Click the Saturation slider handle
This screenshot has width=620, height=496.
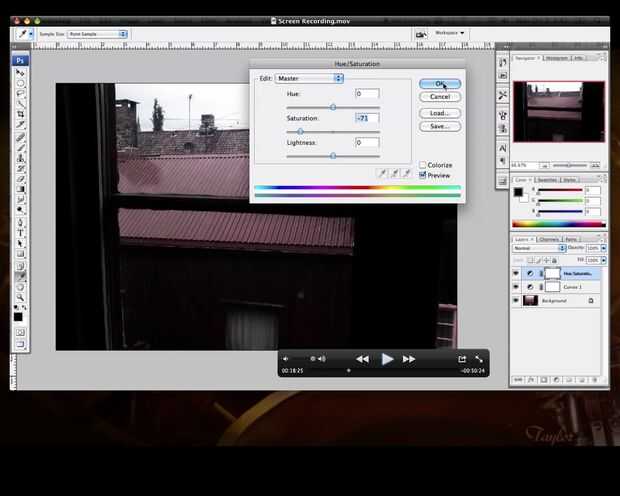pyautogui.click(x=300, y=131)
